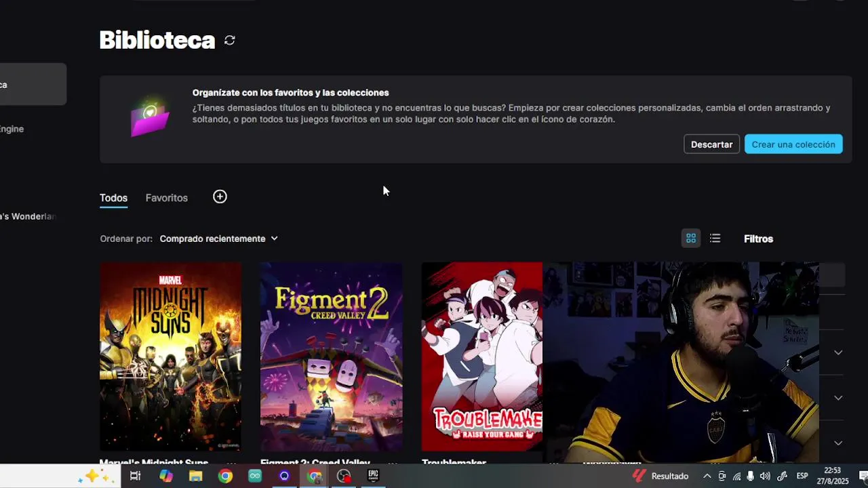
Task: Open the Troublemaker game cover
Action: tap(481, 357)
